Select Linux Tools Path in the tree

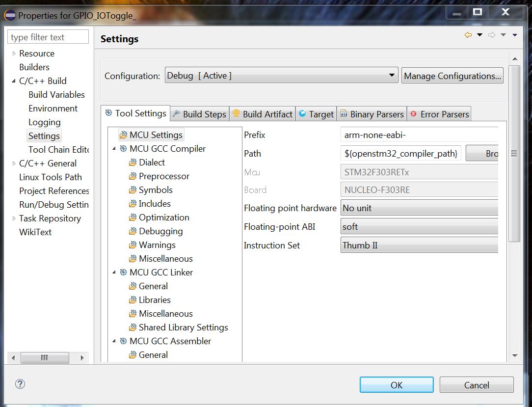point(51,177)
